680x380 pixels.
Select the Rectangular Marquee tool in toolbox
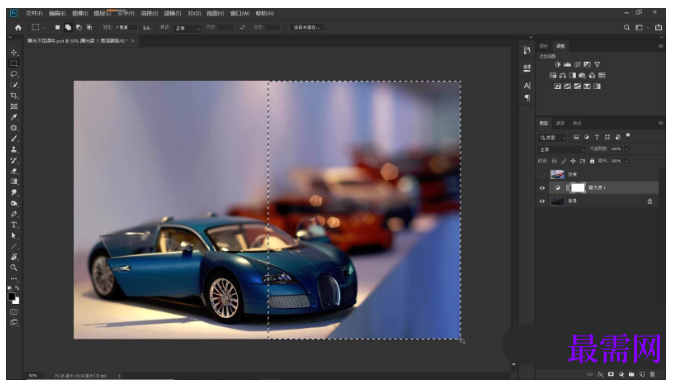pyautogui.click(x=14, y=63)
